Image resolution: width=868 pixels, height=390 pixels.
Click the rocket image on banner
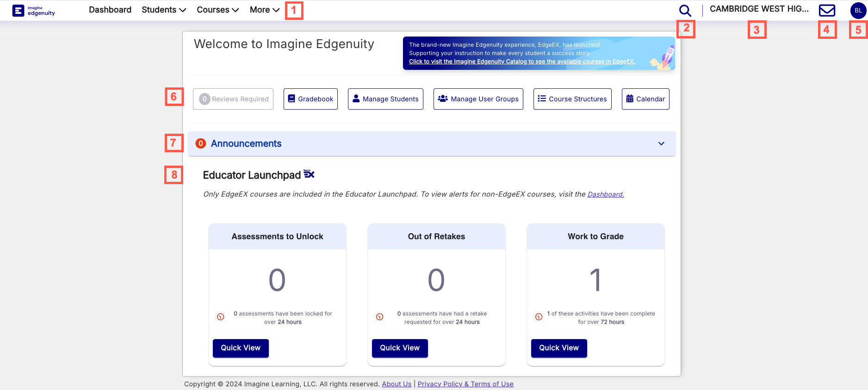coord(664,58)
